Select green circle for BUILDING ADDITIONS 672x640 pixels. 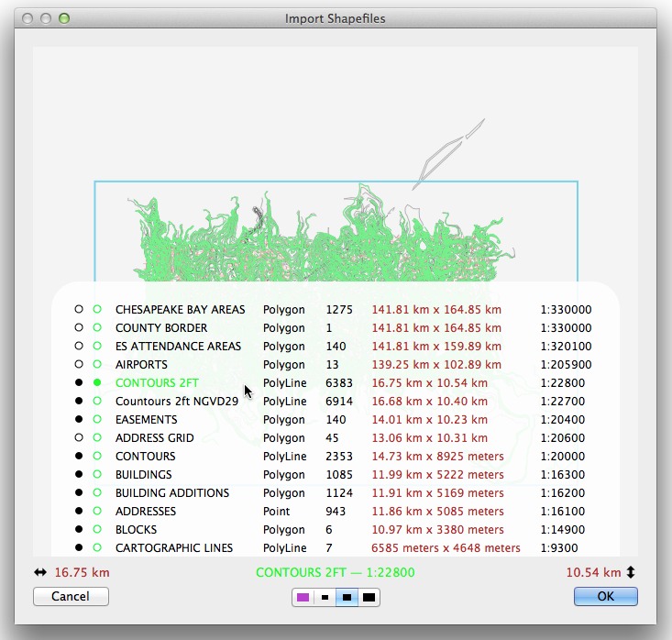(x=97, y=493)
